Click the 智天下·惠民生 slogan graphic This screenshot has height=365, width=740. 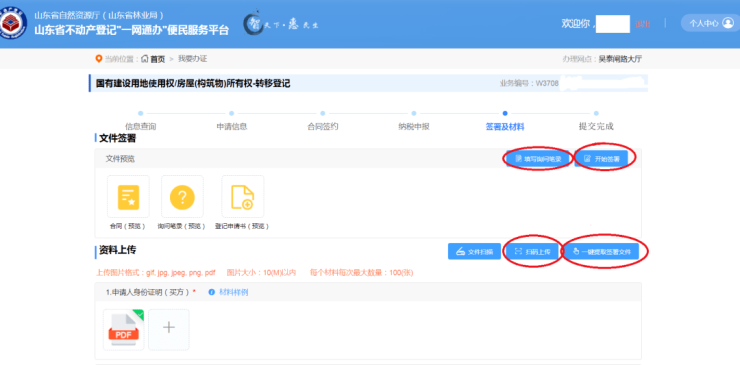[x=281, y=24]
